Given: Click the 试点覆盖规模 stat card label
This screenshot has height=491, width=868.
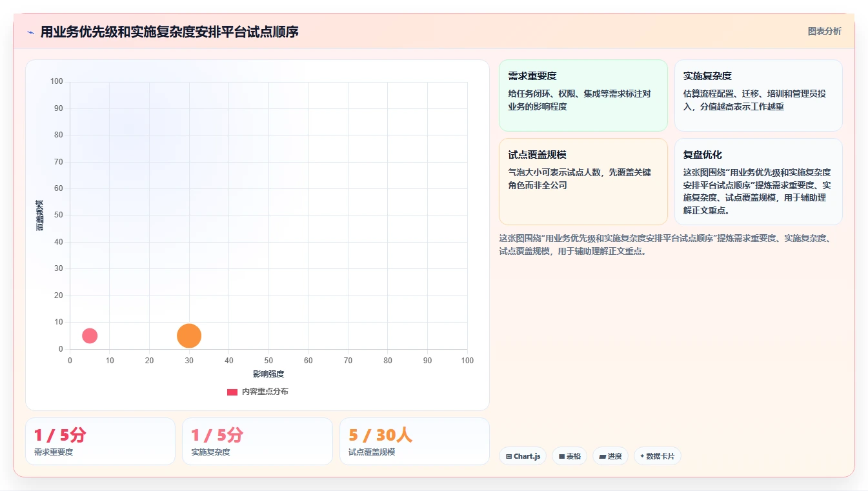Looking at the screenshot, I should coord(372,452).
